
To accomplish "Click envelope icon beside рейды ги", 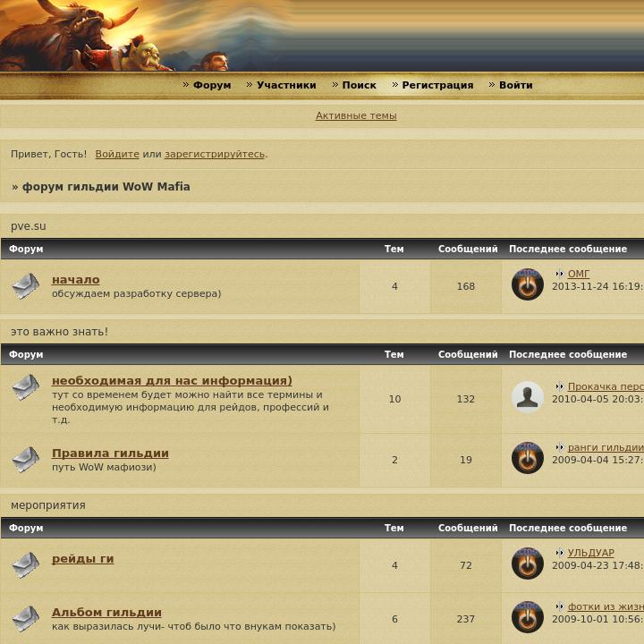I will [25, 564].
